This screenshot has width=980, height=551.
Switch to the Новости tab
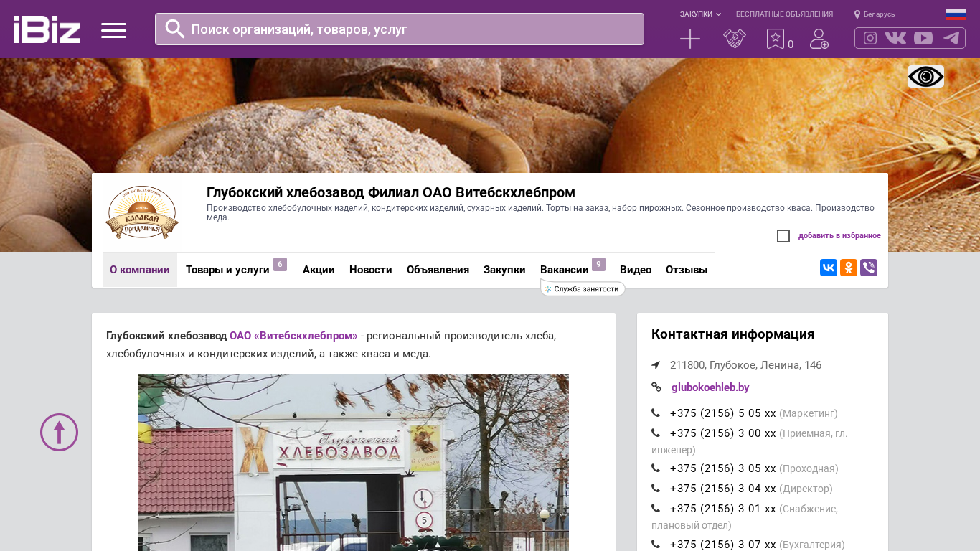(x=371, y=270)
